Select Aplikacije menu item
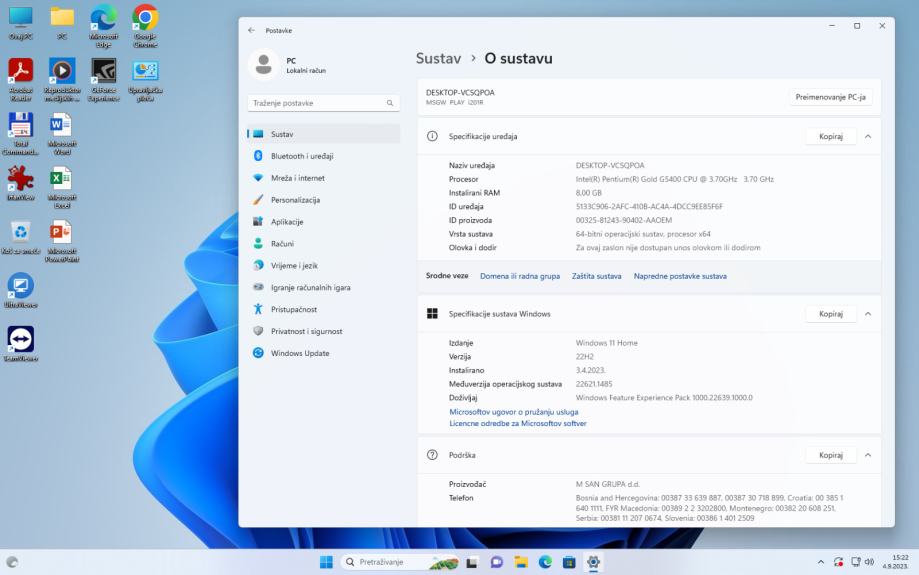Screen dimensions: 919x575 pyautogui.click(x=287, y=222)
